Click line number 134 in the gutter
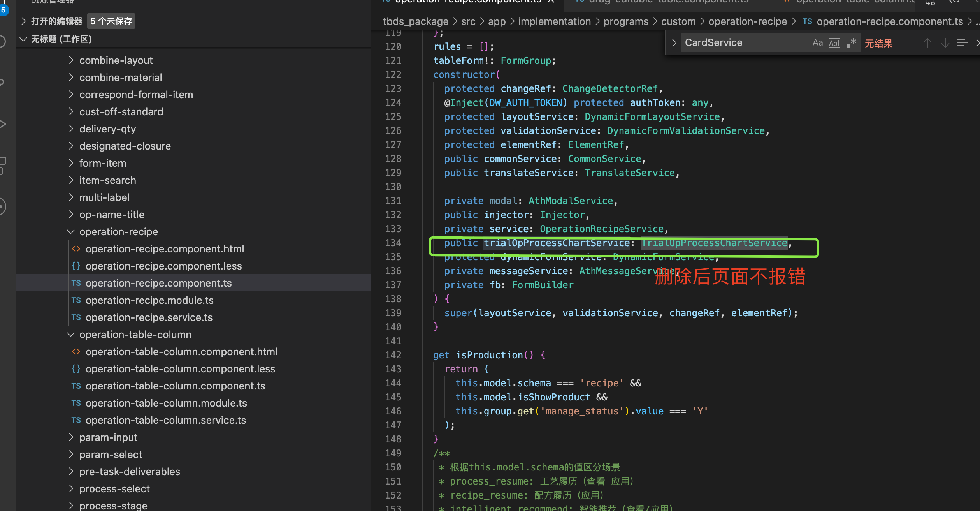980x511 pixels. click(393, 243)
